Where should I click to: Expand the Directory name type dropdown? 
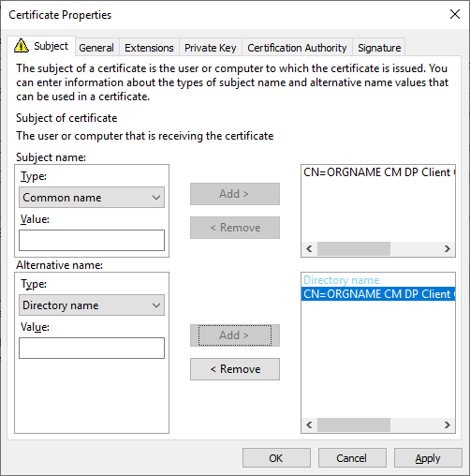point(92,305)
